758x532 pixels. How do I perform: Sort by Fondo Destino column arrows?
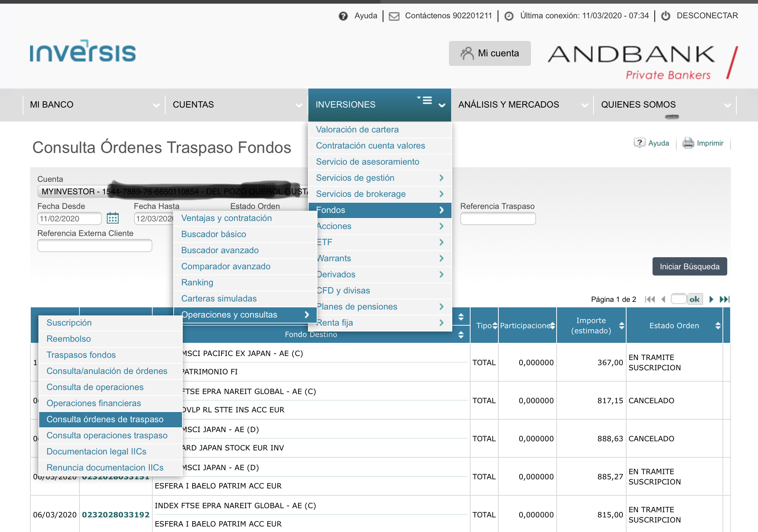coord(461,334)
